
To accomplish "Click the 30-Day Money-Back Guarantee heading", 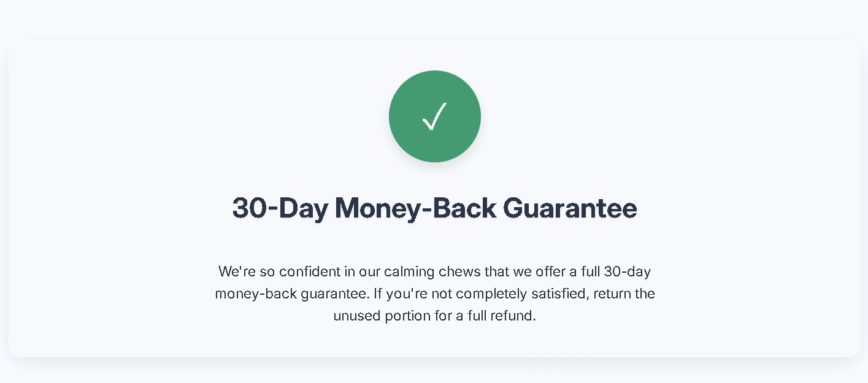I will click(434, 208).
